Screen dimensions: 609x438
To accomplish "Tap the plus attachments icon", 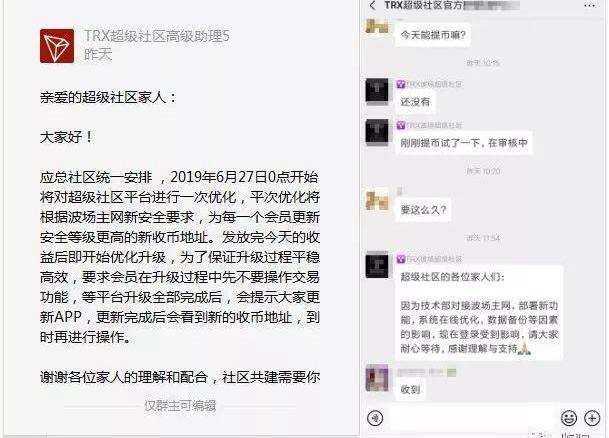I will (x=592, y=418).
